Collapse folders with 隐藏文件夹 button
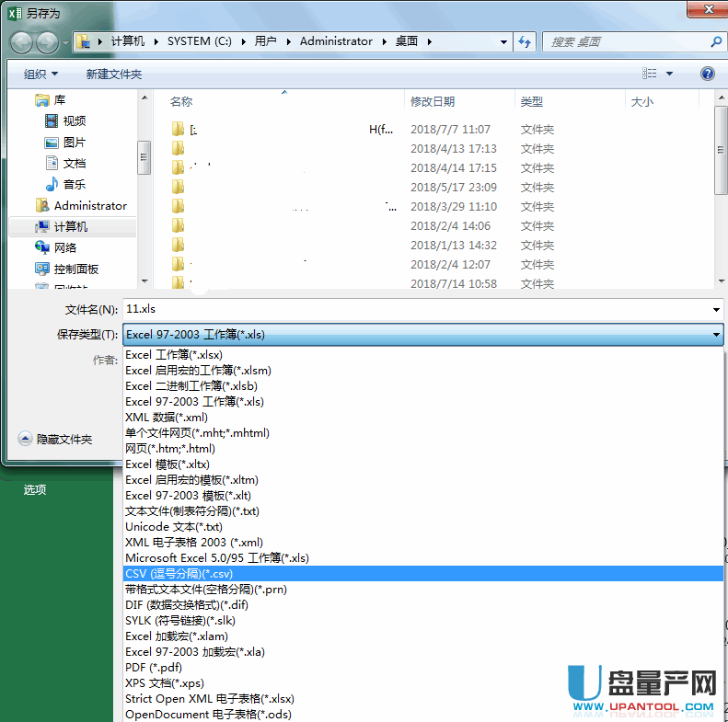 tap(56, 440)
